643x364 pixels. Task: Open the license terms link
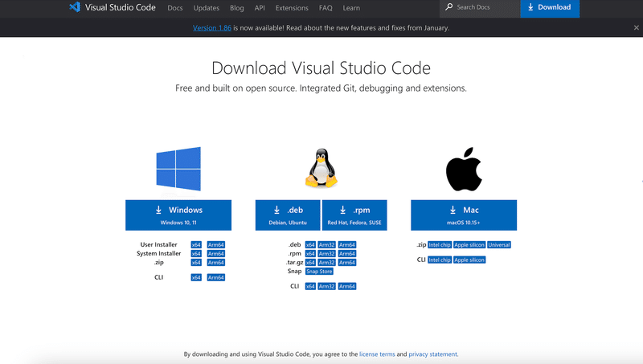click(x=377, y=354)
